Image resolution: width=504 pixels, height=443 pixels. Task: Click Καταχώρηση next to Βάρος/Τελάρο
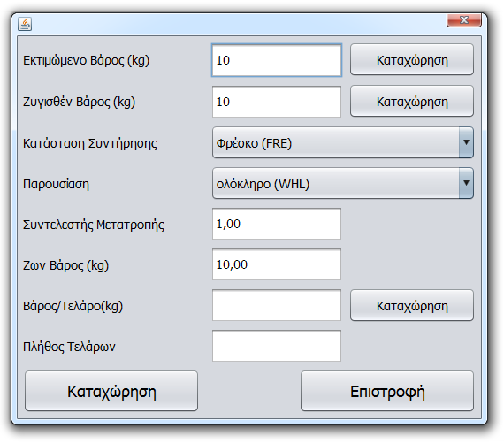pyautogui.click(x=412, y=305)
